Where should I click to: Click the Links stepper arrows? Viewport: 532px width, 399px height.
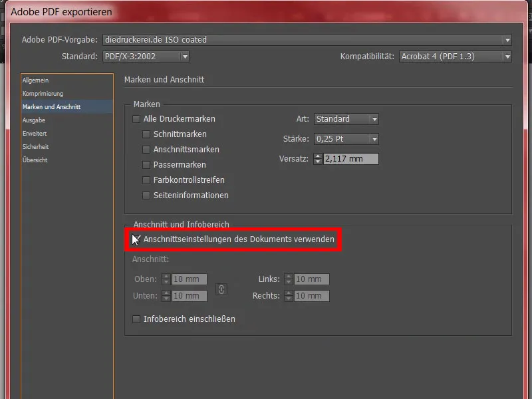(289, 279)
